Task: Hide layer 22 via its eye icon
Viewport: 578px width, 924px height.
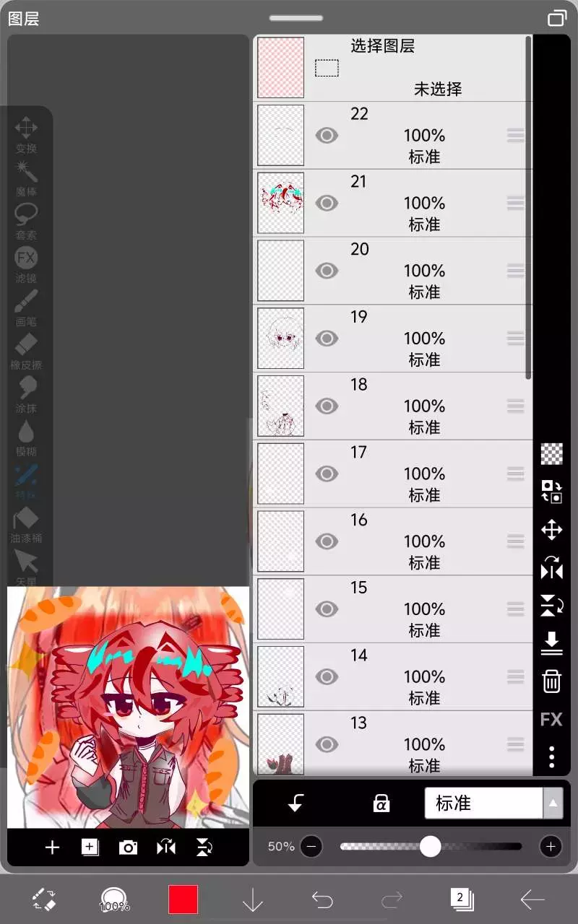Action: click(327, 135)
